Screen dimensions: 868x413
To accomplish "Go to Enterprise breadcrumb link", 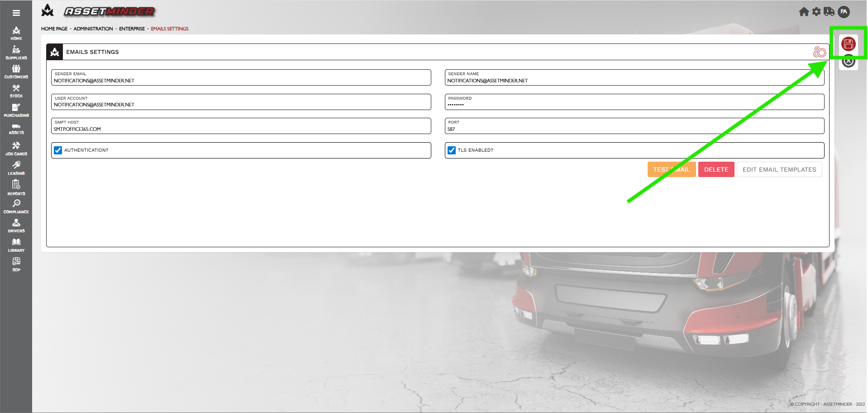I will (x=132, y=29).
